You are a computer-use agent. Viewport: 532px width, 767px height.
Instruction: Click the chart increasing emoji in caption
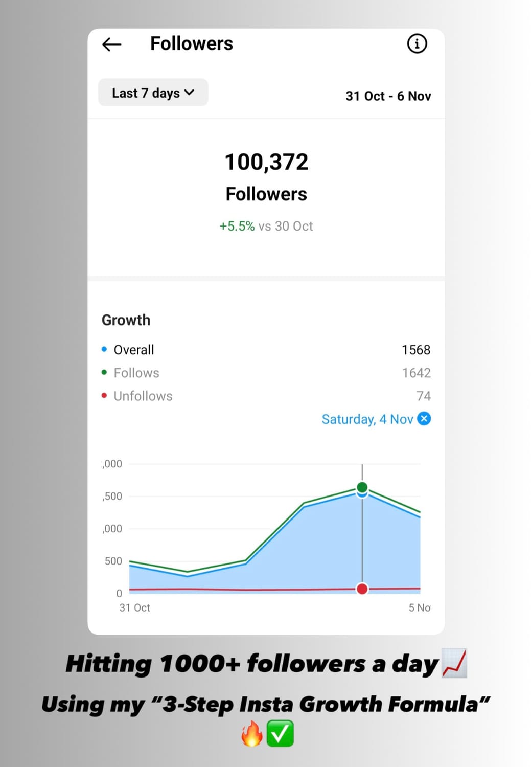pyautogui.click(x=454, y=664)
